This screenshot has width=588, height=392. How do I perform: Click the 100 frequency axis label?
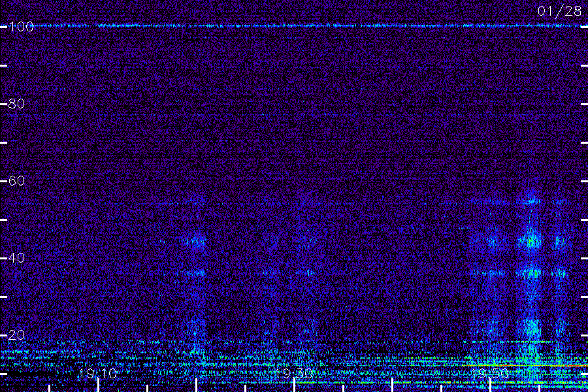21,27
